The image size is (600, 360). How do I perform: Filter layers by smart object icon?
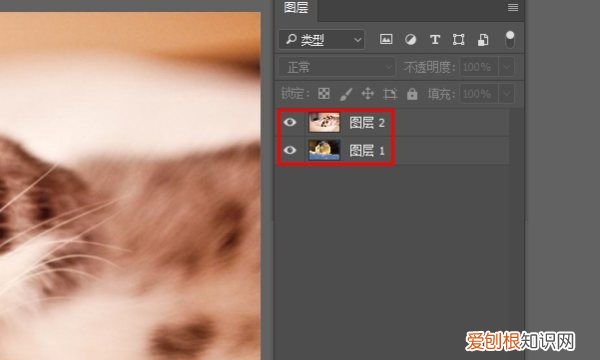[x=483, y=39]
